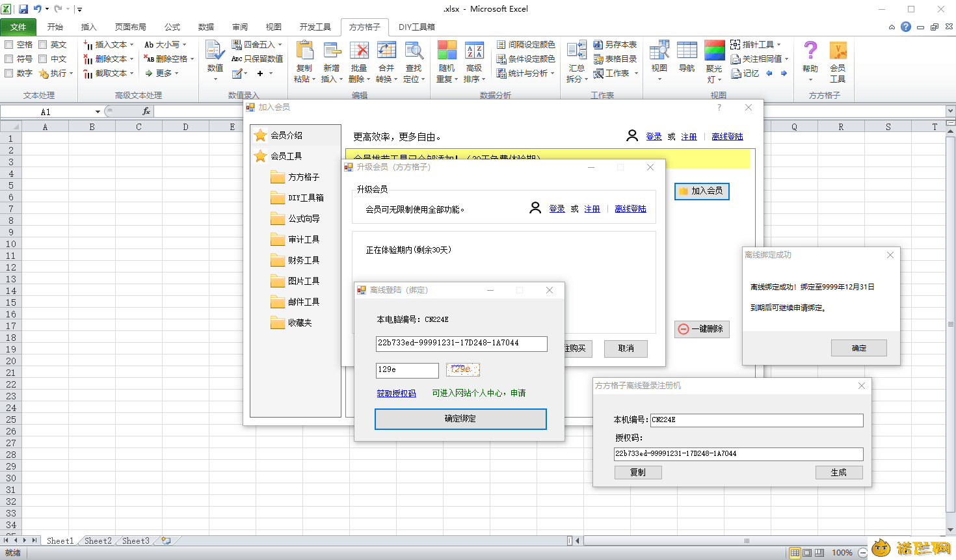Viewport: 956px width, 560px height.
Task: Expand the 删除空格 dropdown
Action: tap(193, 59)
